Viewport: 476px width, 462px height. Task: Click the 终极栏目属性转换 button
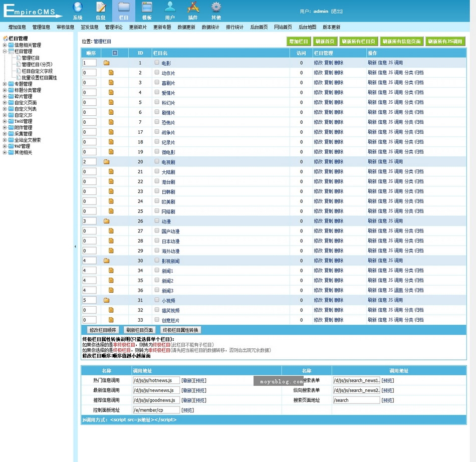pyautogui.click(x=180, y=330)
